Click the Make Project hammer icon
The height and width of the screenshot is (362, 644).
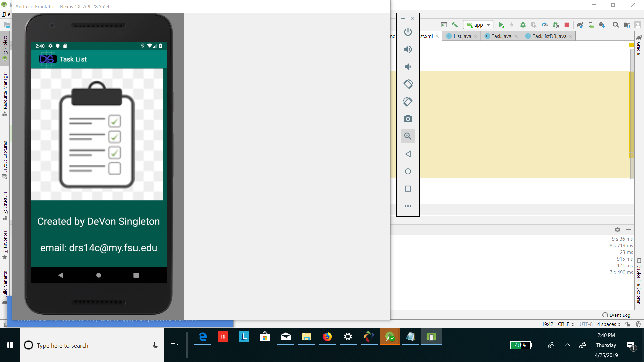click(454, 25)
